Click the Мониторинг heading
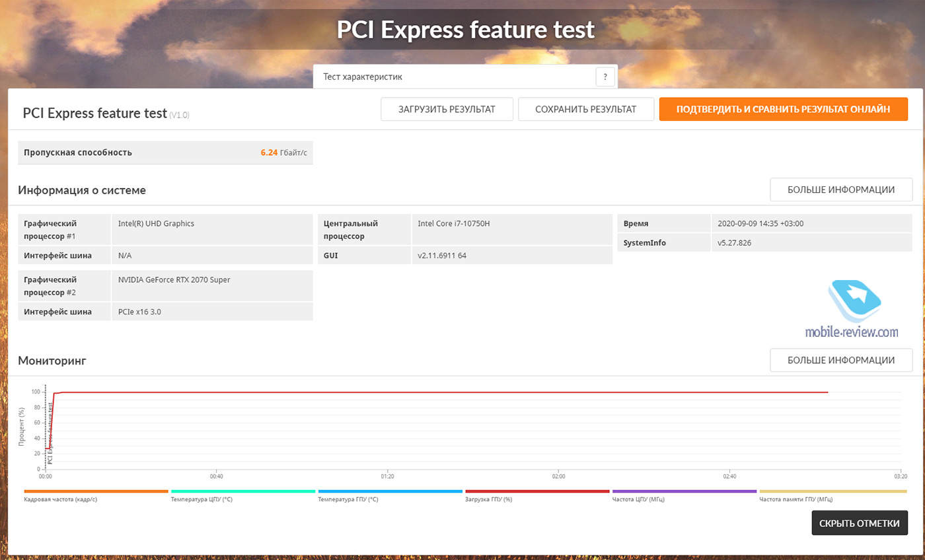 [x=52, y=361]
